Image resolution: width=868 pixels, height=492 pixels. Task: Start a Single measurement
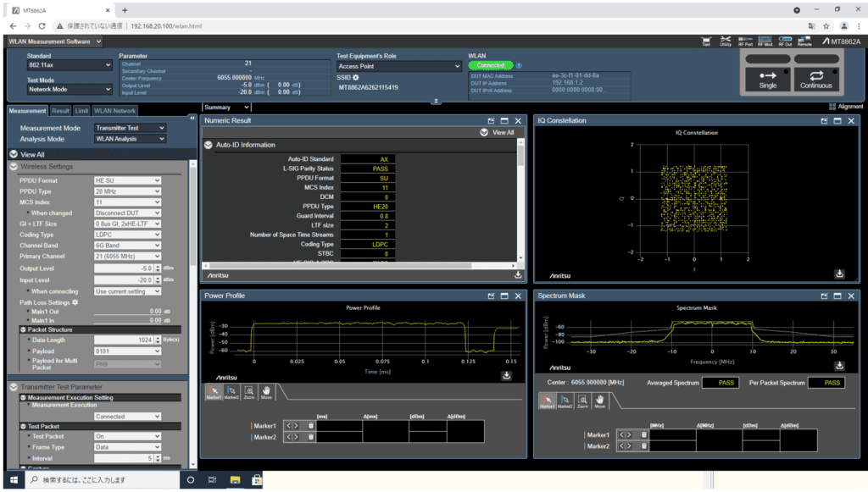[x=767, y=78]
